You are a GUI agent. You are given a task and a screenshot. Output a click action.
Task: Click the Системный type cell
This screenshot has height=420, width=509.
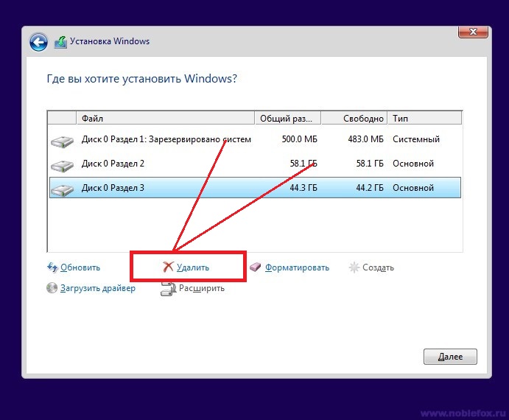pos(416,139)
